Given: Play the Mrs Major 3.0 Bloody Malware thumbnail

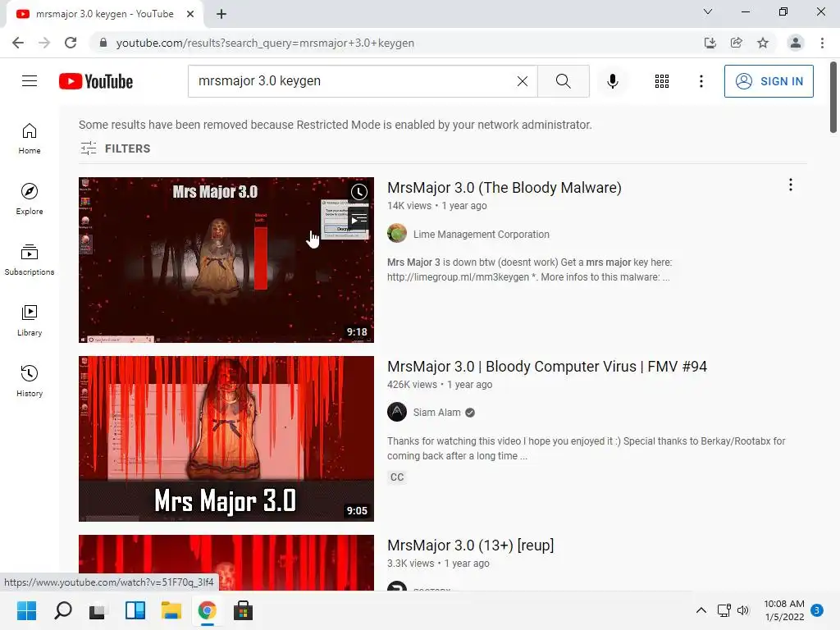Looking at the screenshot, I should 226,260.
